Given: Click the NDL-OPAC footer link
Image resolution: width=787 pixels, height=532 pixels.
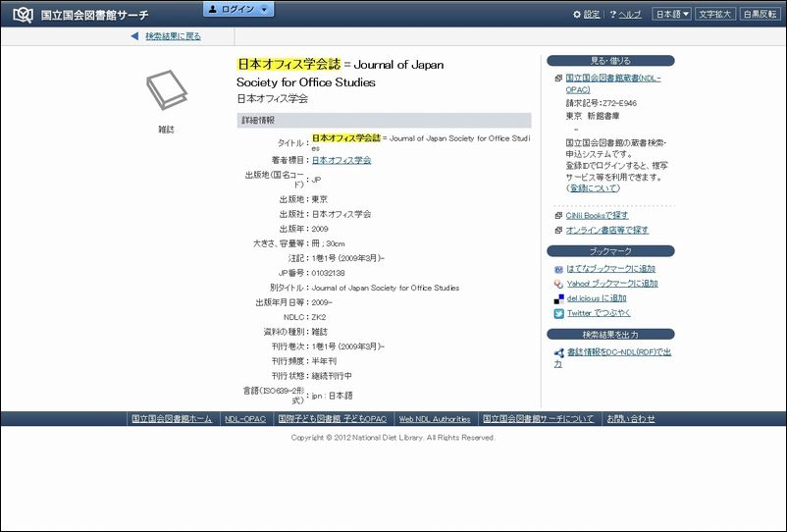Looking at the screenshot, I should pos(245,418).
